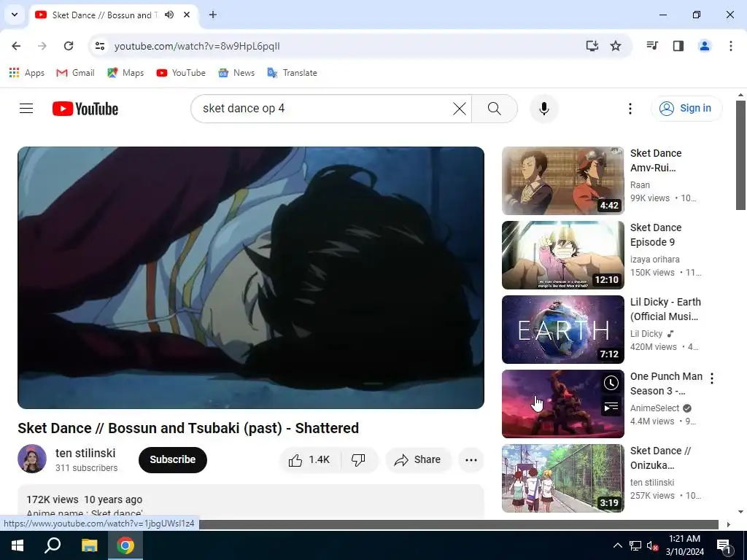Open notification center icon
Image resolution: width=747 pixels, height=560 pixels.
[724, 545]
